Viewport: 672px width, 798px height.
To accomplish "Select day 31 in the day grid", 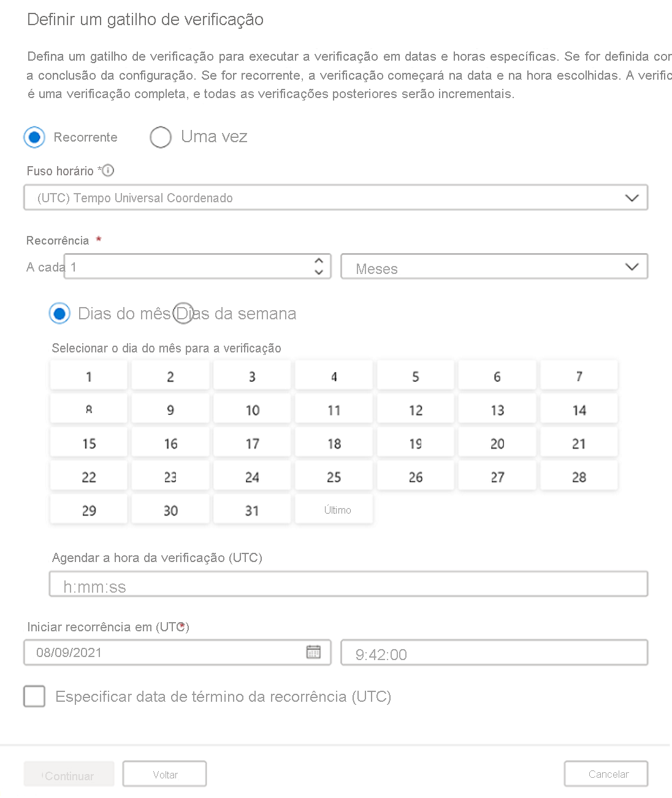I will point(251,509).
